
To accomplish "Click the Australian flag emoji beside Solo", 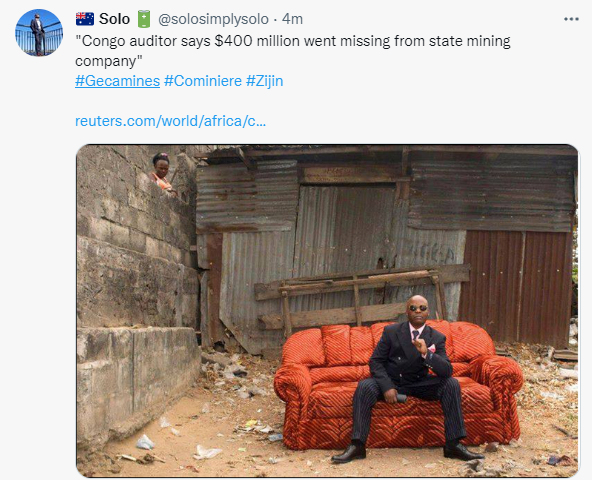I will [85, 19].
